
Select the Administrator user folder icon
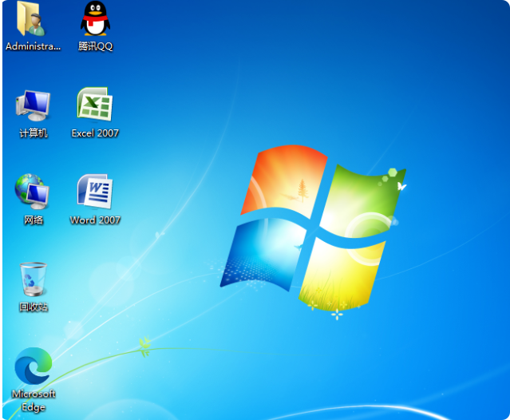coord(32,19)
